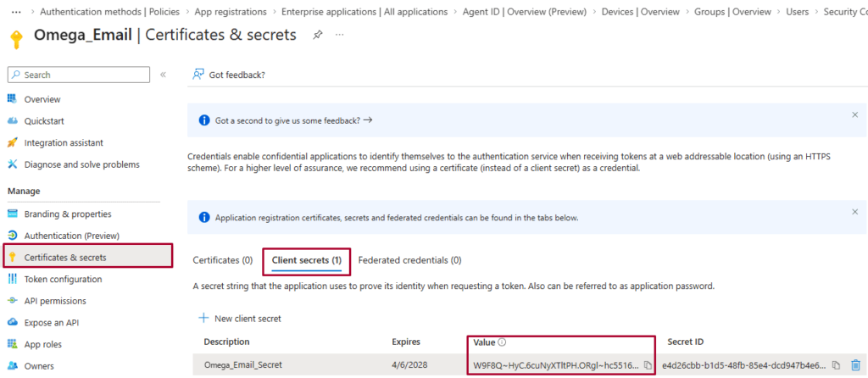Go to Authentication methods | Policies breadcrumb
This screenshot has width=868, height=378.
click(x=109, y=12)
